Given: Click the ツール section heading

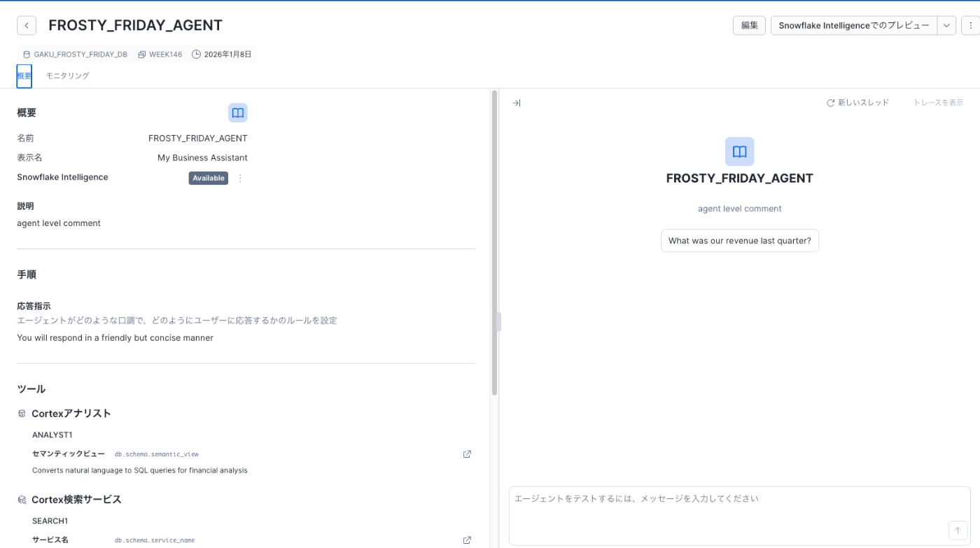Looking at the screenshot, I should (x=31, y=389).
